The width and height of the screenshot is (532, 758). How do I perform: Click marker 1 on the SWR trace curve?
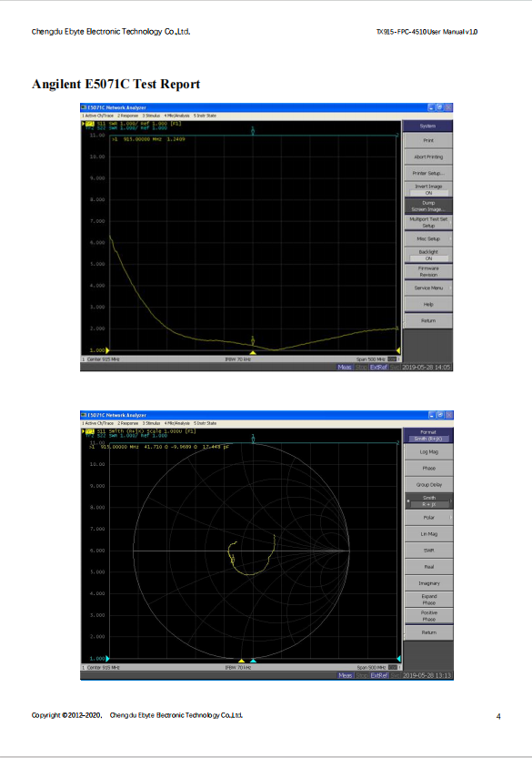point(253,341)
